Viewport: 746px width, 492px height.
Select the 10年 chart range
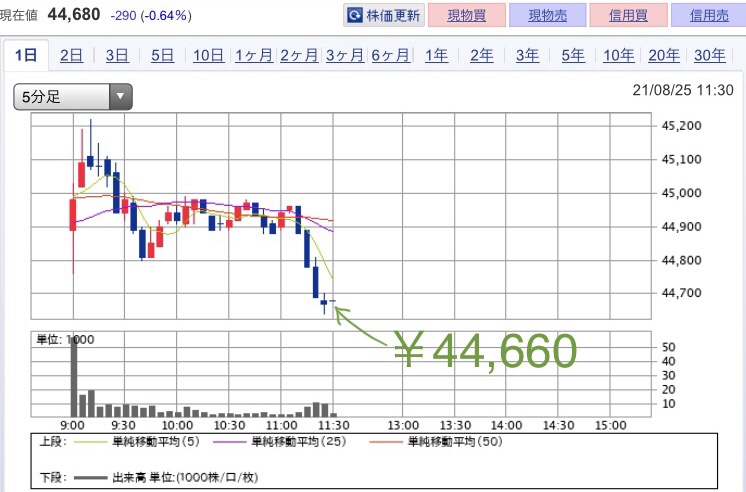618,56
